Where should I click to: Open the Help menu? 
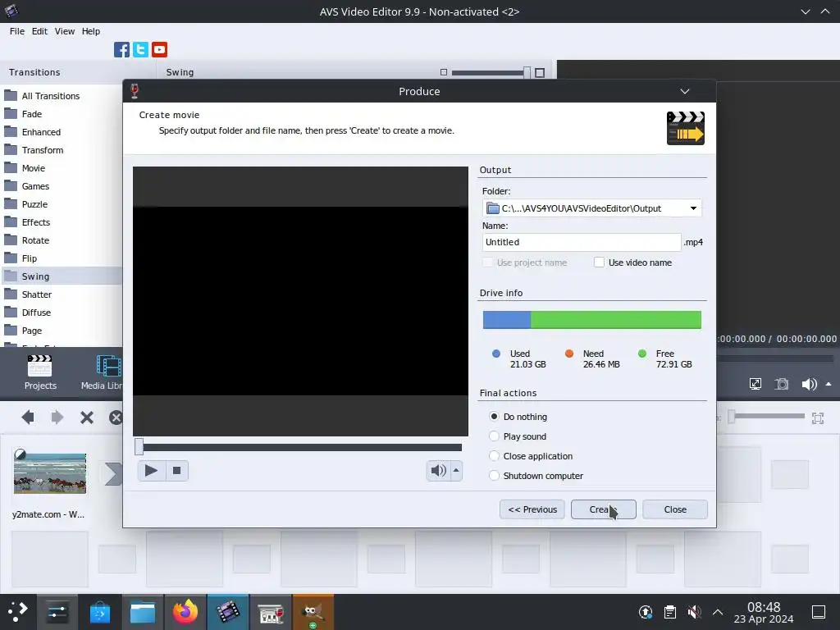91,31
